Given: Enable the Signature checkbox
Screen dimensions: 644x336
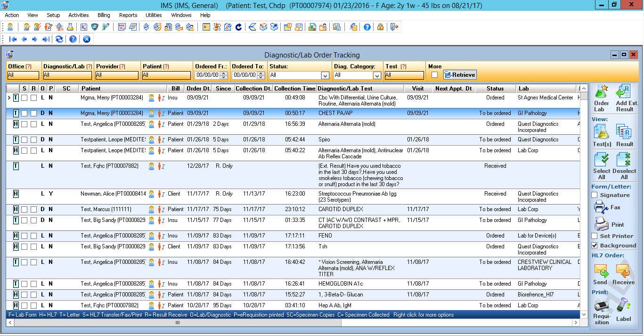Looking at the screenshot, I should click(595, 195).
